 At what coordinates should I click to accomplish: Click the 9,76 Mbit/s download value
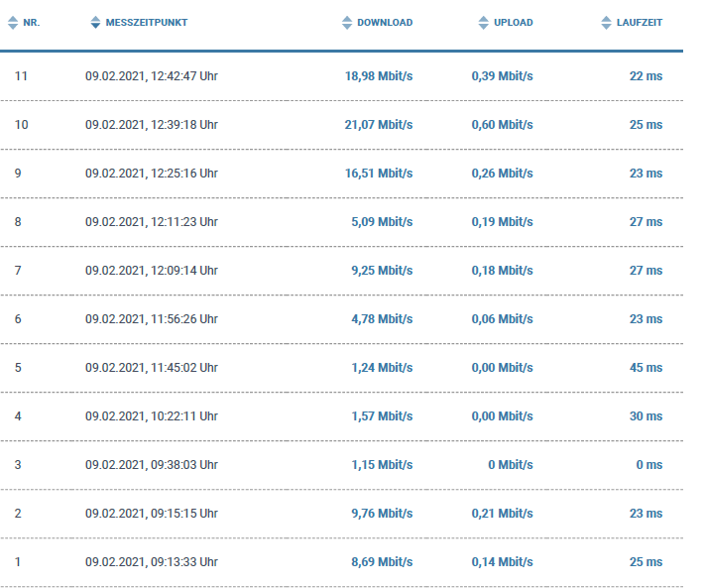point(382,513)
